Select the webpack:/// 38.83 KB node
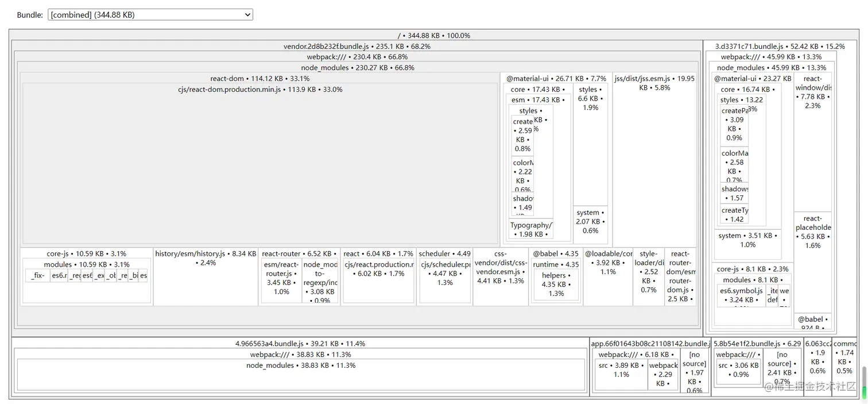Screen dimensions: 868x404 pyautogui.click(x=300, y=355)
